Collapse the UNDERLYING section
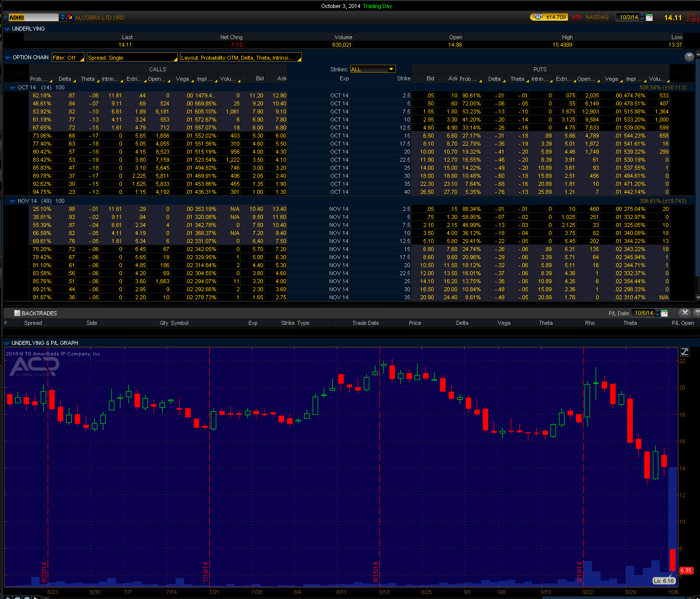This screenshot has width=700, height=599. 7,29
